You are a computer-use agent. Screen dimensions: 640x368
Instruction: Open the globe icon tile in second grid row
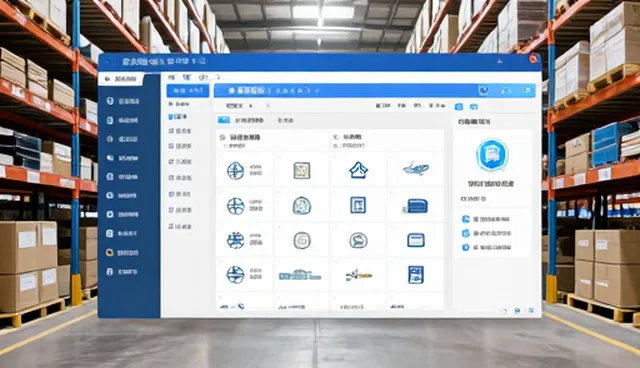tap(236, 206)
